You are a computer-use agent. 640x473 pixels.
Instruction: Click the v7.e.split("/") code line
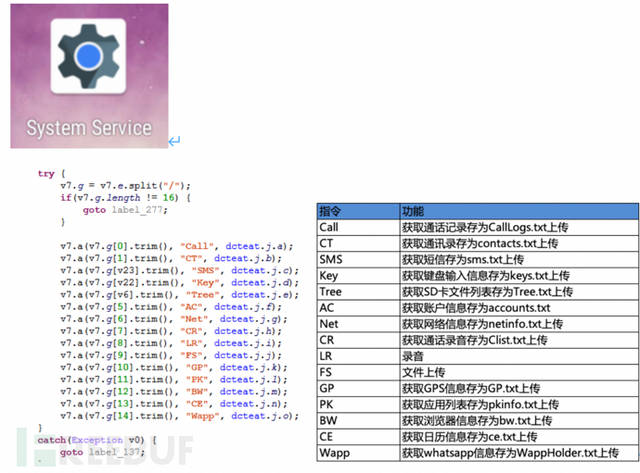125,186
